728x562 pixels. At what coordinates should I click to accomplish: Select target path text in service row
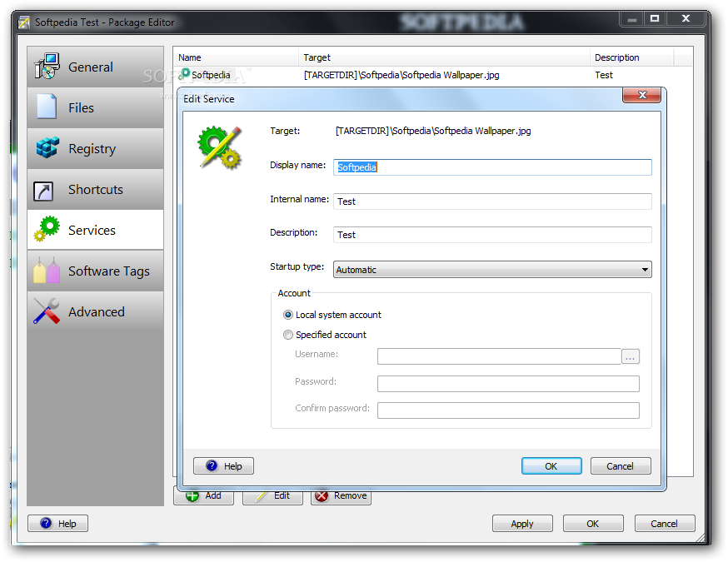[x=401, y=75]
